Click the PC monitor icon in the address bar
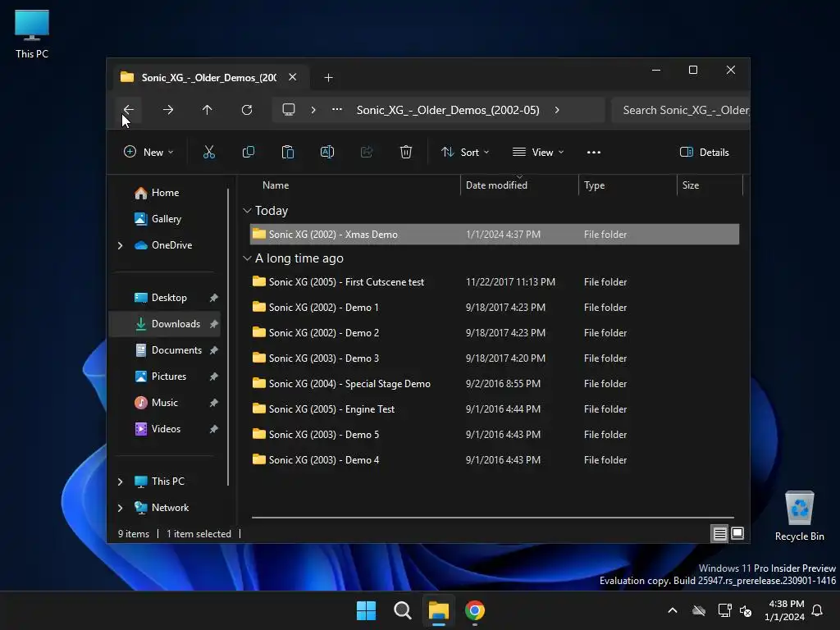The height and width of the screenshot is (630, 840). point(289,110)
